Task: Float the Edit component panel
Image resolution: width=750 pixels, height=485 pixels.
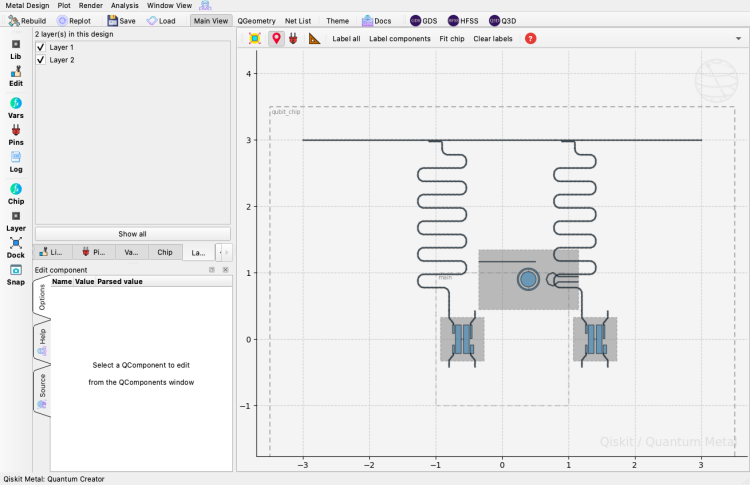Action: 212,270
